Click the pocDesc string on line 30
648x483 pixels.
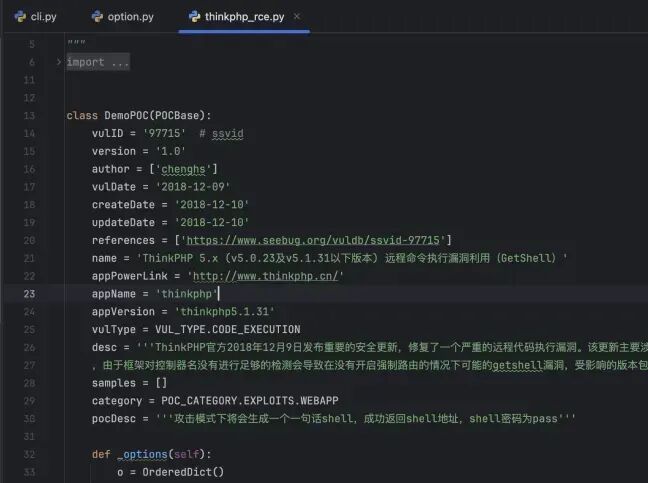click(365, 419)
